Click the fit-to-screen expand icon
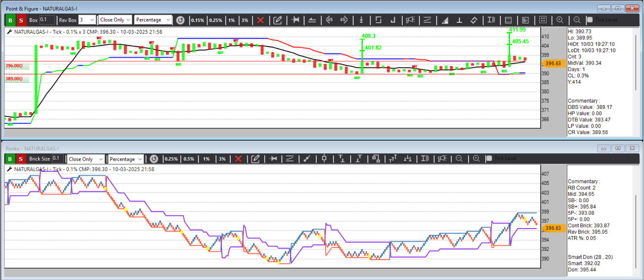 tap(543, 20)
